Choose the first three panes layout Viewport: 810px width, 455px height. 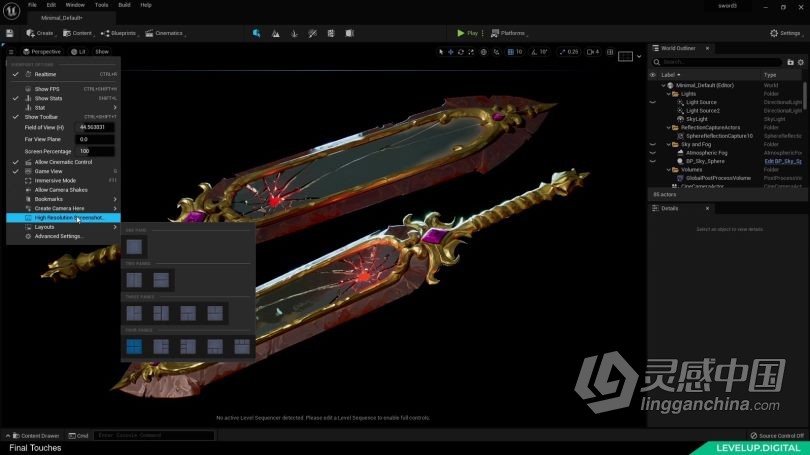coord(134,313)
